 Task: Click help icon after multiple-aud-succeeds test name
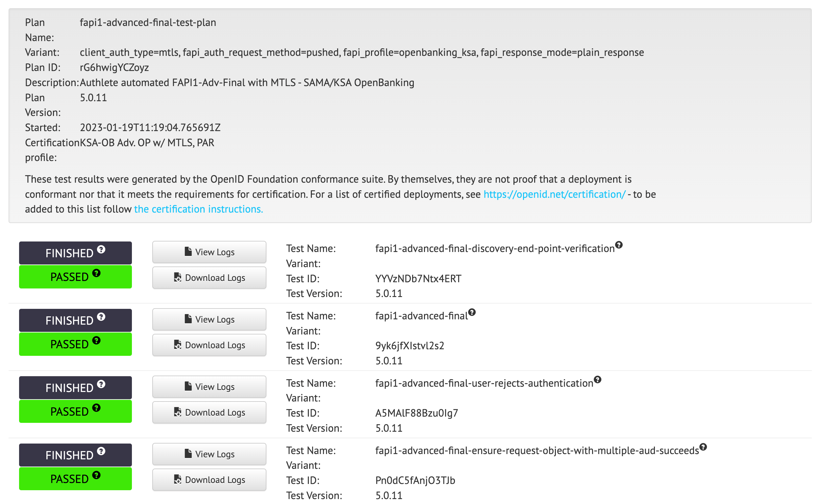tap(703, 447)
